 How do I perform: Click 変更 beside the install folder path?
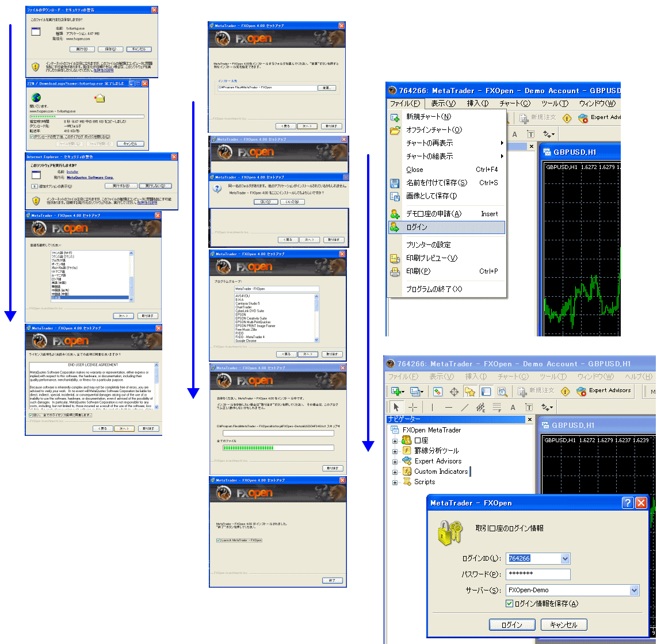(326, 87)
